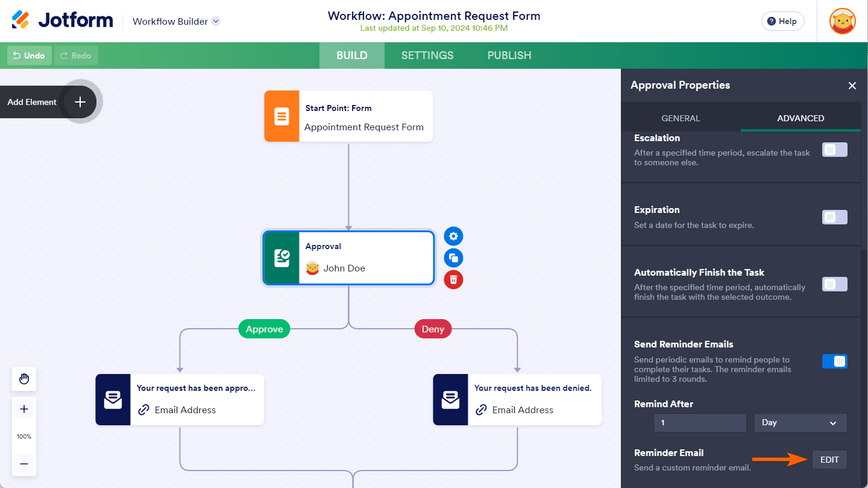Open Approval settings gear icon
The image size is (868, 488).
[453, 236]
